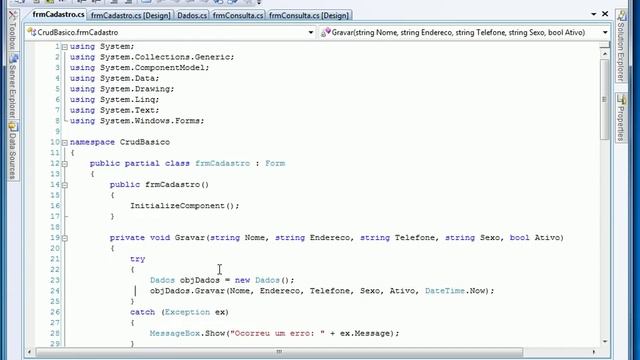Image resolution: width=640 pixels, height=360 pixels.
Task: Collapse the frmCadastro constructor block
Action: click(64, 185)
